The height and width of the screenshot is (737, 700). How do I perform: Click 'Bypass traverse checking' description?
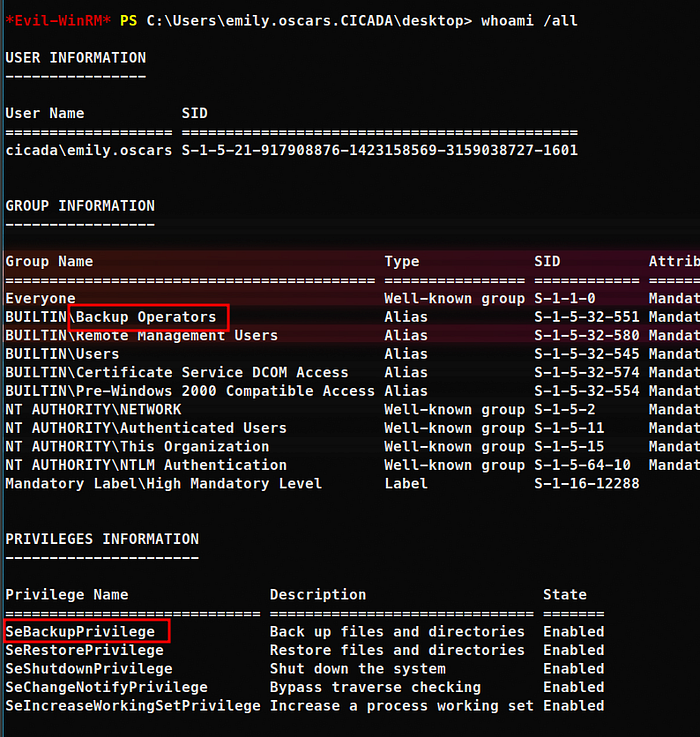click(x=375, y=687)
